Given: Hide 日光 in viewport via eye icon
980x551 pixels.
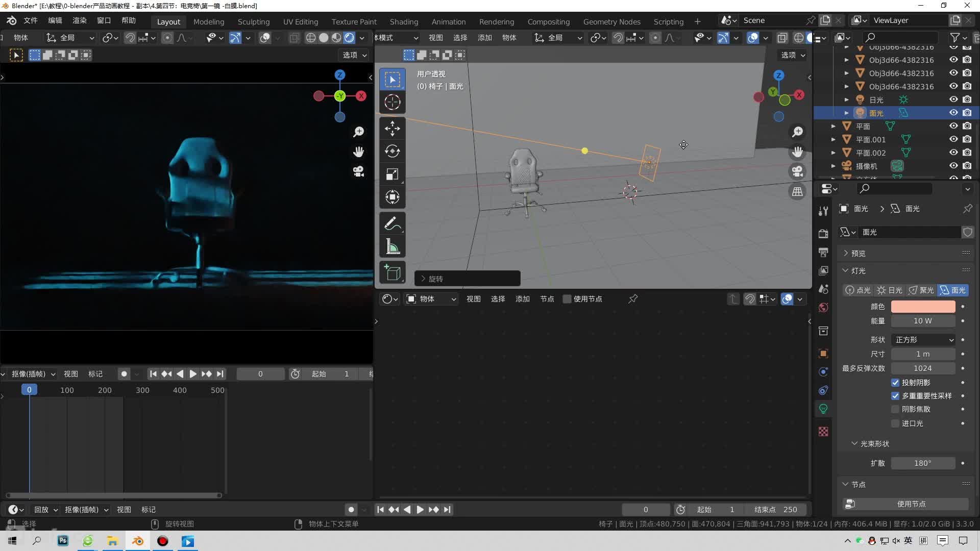Looking at the screenshot, I should [x=953, y=99].
